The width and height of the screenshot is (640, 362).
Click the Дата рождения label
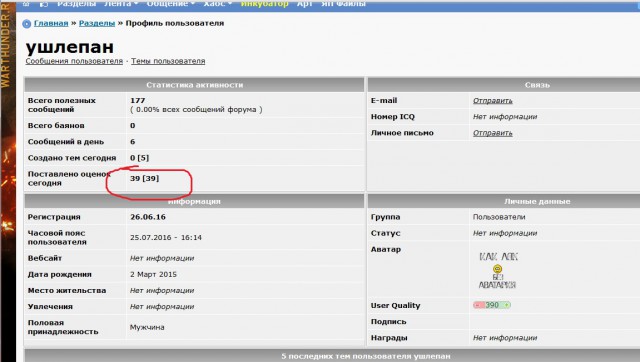(60, 274)
